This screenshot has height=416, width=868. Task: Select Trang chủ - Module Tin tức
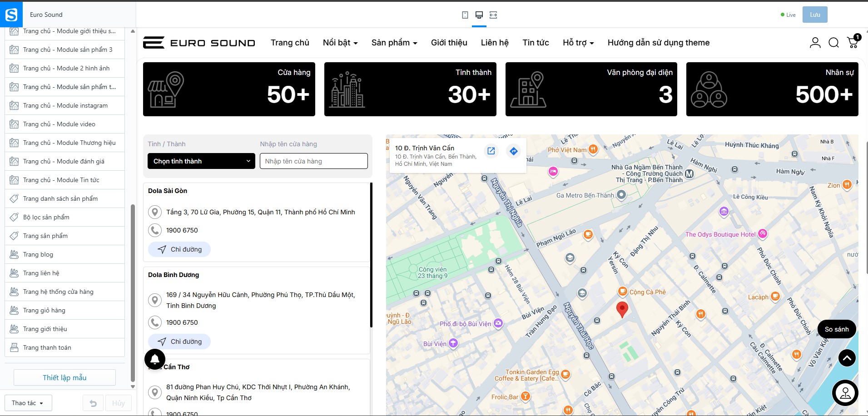[x=64, y=180]
